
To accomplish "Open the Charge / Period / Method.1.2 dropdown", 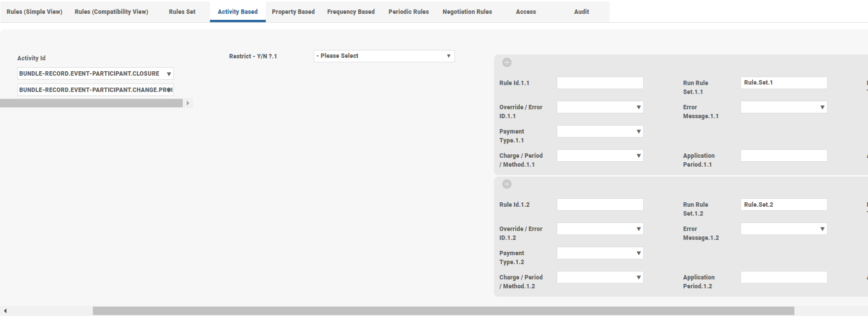I will pos(600,277).
